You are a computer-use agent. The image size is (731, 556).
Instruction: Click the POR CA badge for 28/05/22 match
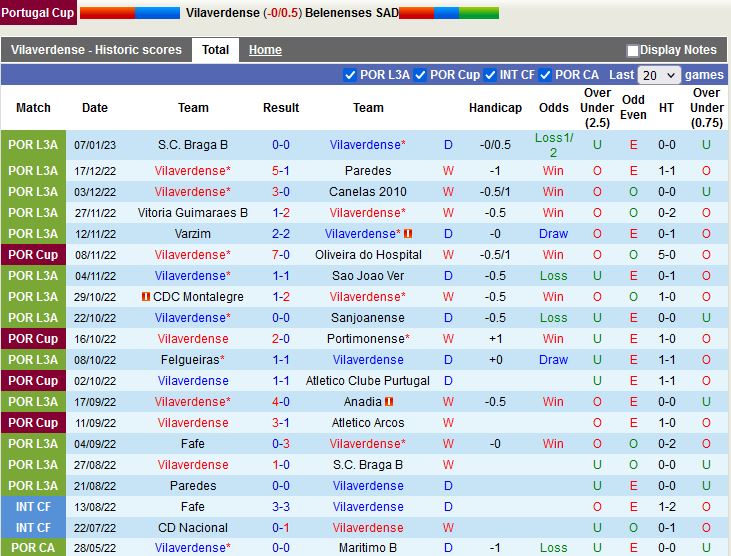pos(33,548)
